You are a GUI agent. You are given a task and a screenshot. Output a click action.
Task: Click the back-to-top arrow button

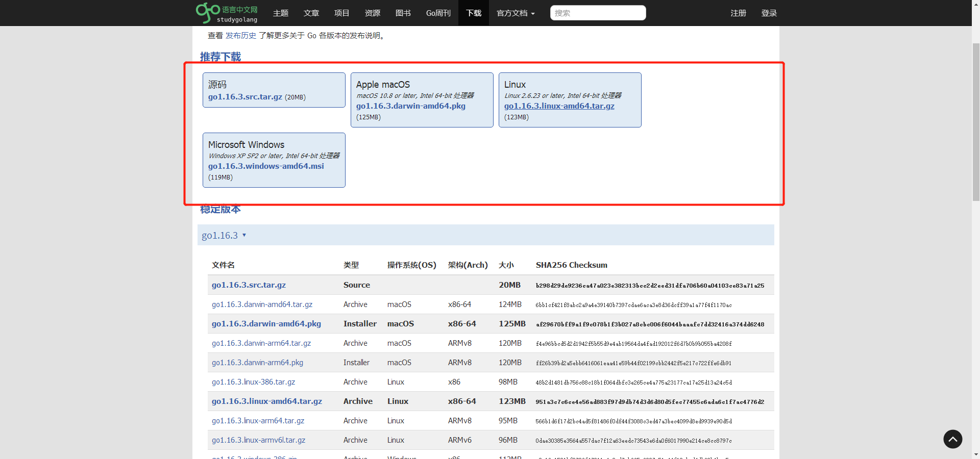[x=952, y=439]
